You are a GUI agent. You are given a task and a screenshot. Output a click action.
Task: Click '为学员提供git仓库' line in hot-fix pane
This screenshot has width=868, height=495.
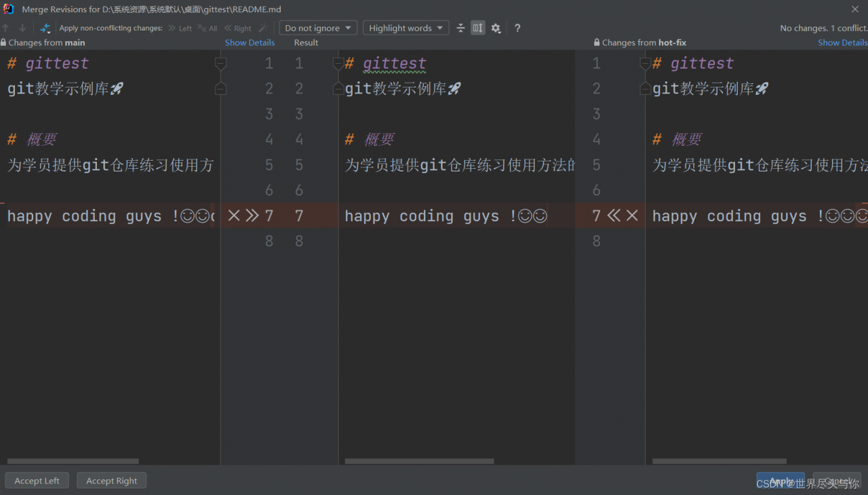(759, 165)
